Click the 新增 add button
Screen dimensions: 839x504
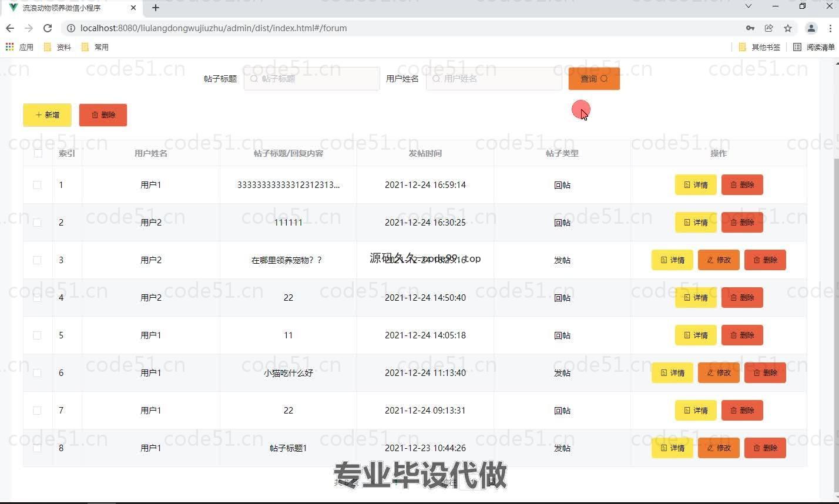(47, 115)
